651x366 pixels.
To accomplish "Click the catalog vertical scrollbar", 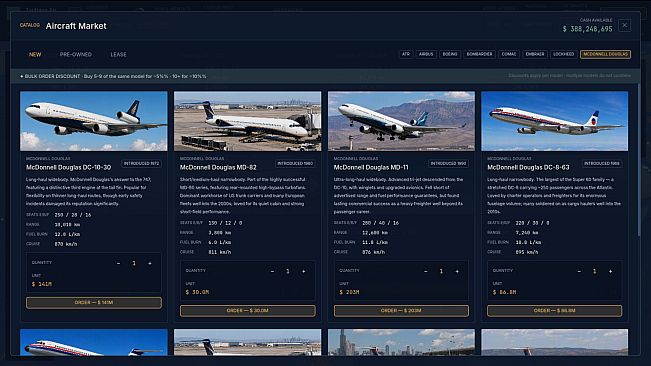I will 639,160.
